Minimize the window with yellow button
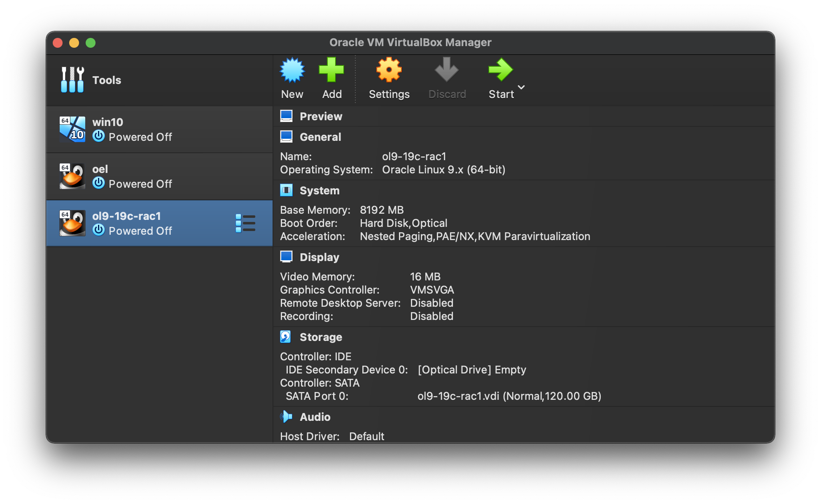 74,43
